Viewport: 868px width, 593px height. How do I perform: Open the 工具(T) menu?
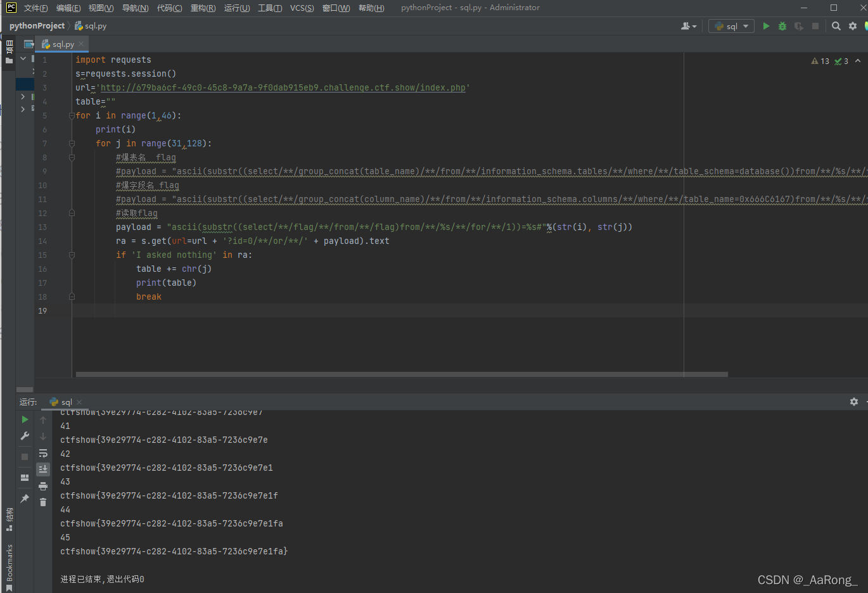point(270,8)
